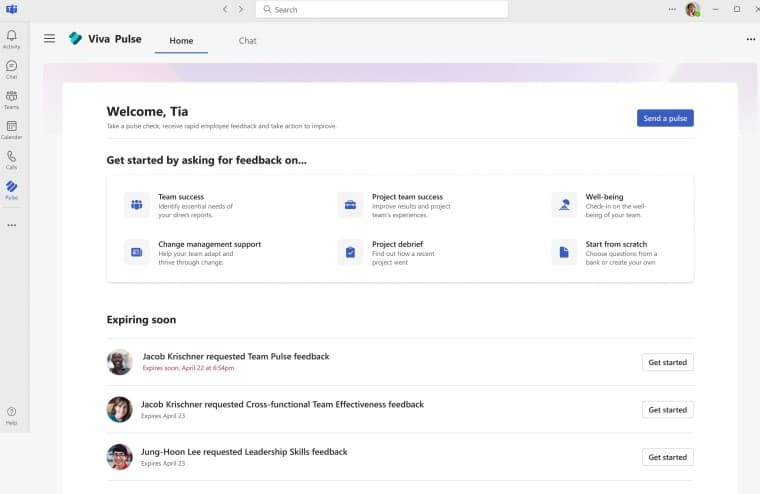Show more apps ellipsis in sidebar

[12, 225]
